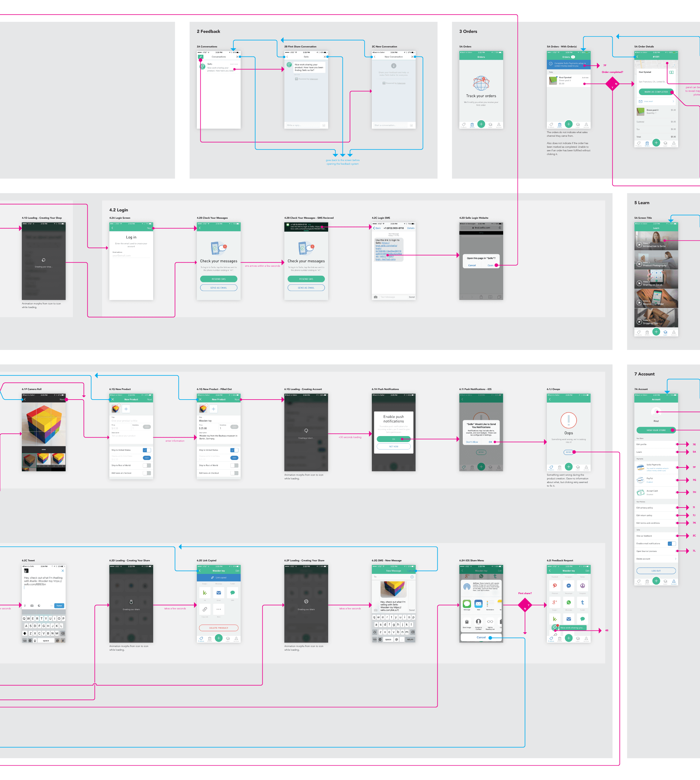Tap the Kik share icon in 6.2E Link Copied

pyautogui.click(x=205, y=593)
